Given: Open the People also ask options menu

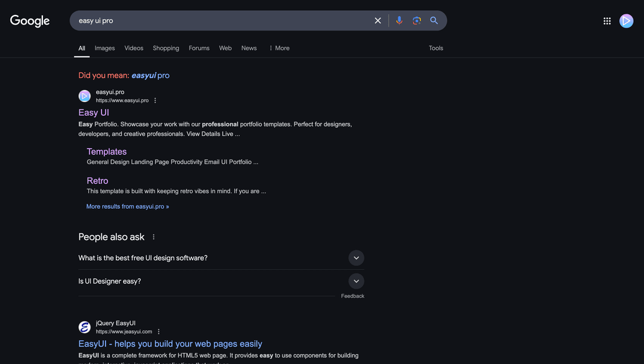Looking at the screenshot, I should click(x=153, y=237).
